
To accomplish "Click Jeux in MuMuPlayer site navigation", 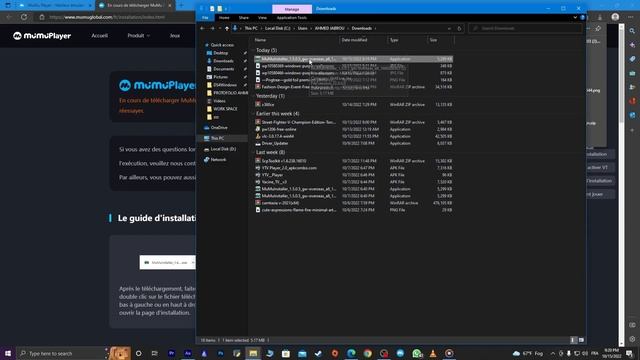I will (175, 36).
